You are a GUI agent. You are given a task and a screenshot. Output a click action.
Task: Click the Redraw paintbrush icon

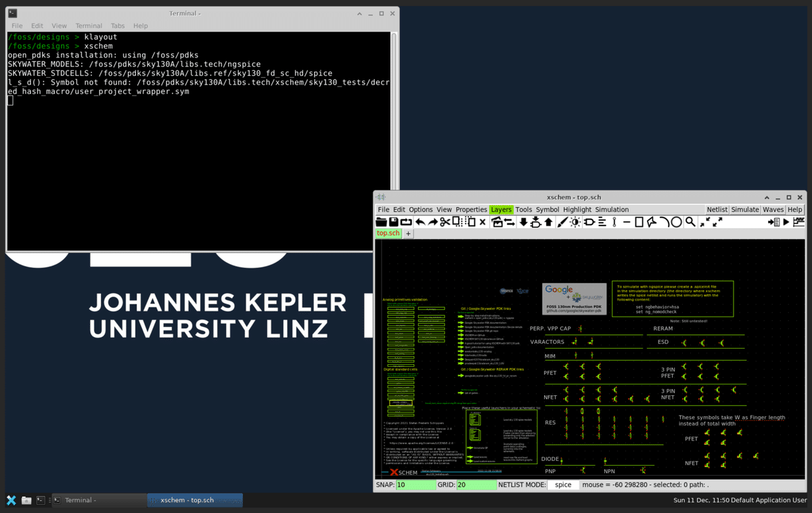(562, 222)
